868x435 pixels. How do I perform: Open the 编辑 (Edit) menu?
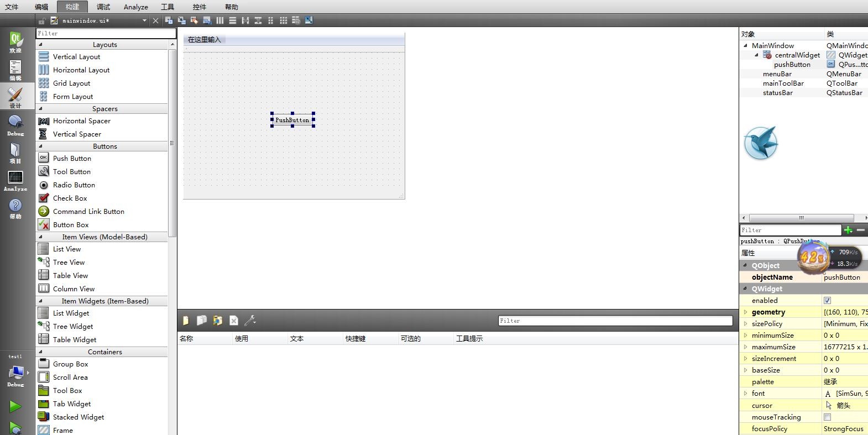[x=41, y=7]
